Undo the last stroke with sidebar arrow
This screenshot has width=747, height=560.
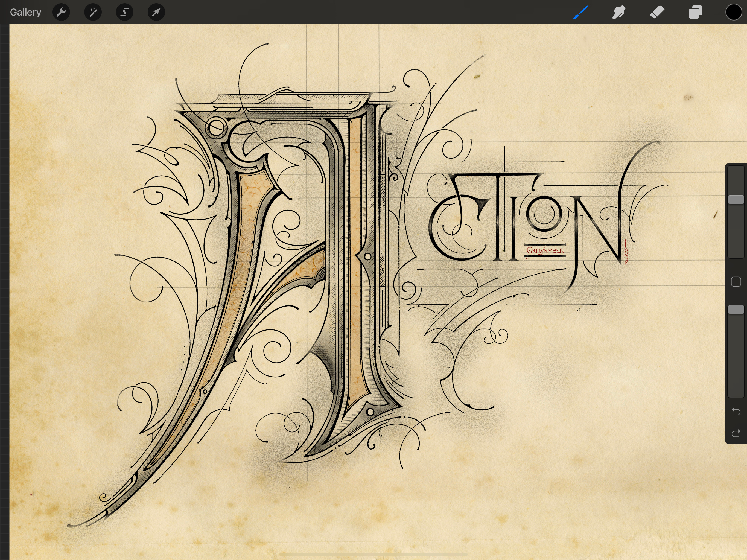[x=736, y=412]
